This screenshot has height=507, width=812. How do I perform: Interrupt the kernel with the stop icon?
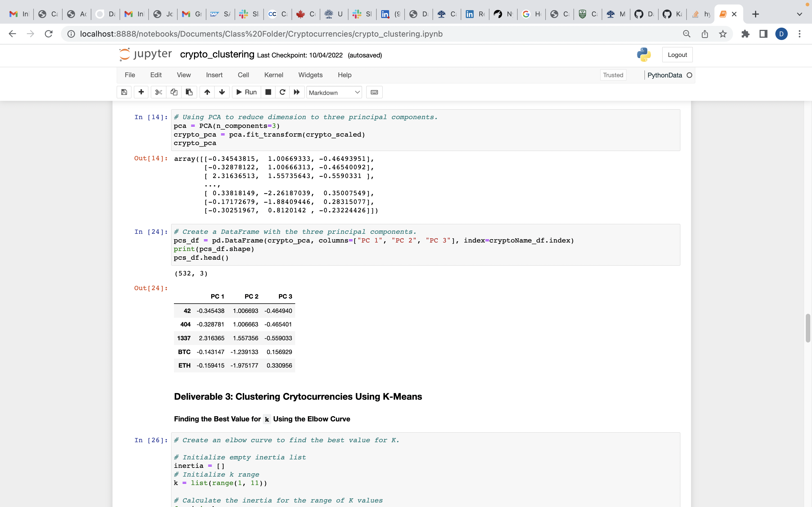268,92
